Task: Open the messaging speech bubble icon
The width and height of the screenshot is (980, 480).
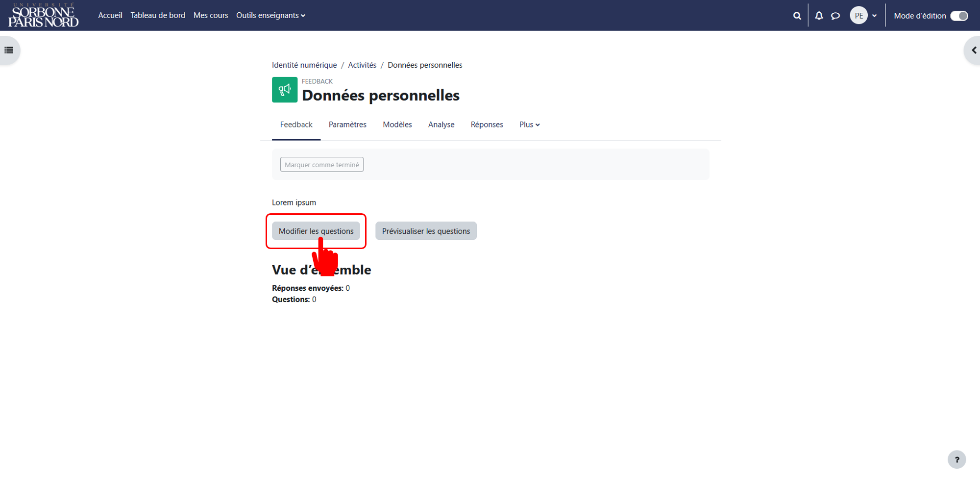Action: [x=835, y=16]
